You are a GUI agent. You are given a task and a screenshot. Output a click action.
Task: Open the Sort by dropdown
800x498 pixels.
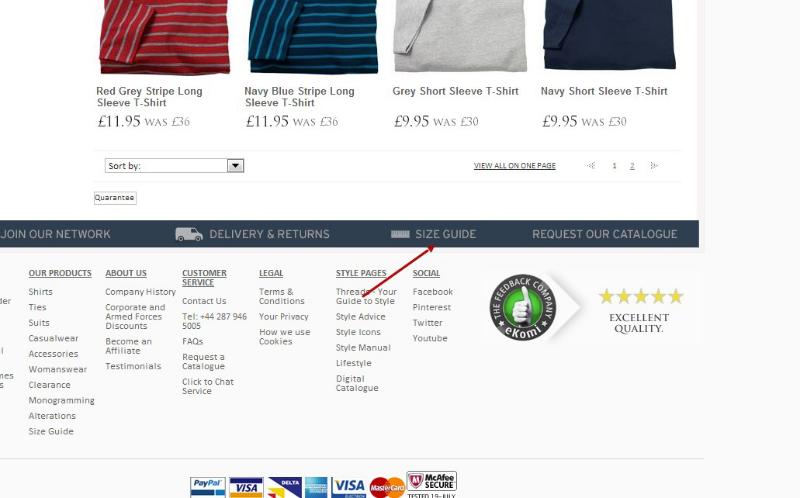(235, 166)
